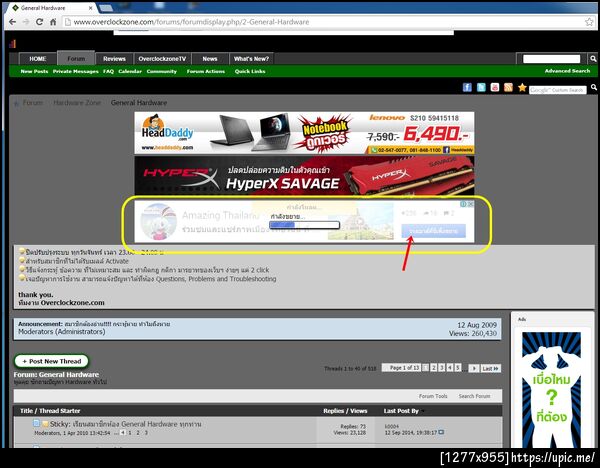This screenshot has width=600, height=468.
Task: Click the address bar URL field
Action: pyautogui.click(x=323, y=22)
